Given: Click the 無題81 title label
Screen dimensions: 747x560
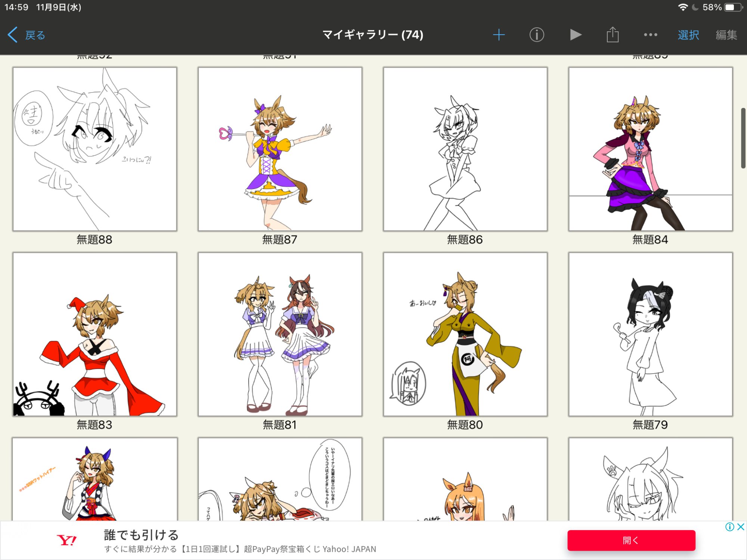Looking at the screenshot, I should coord(280,425).
